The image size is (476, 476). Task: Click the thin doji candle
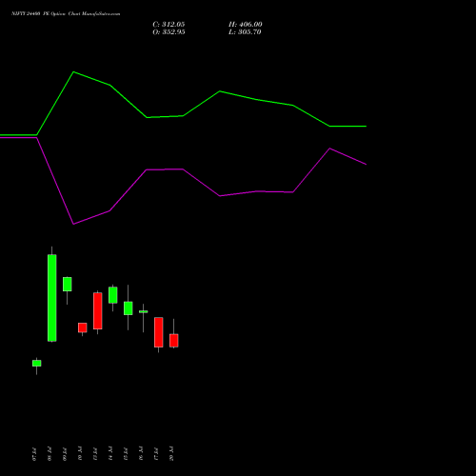[x=144, y=311]
